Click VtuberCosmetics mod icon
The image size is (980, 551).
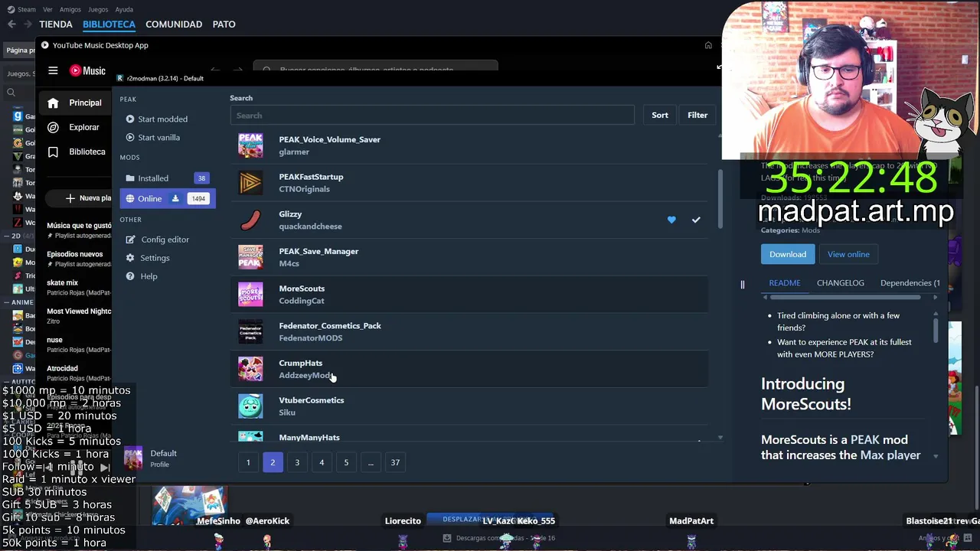250,406
